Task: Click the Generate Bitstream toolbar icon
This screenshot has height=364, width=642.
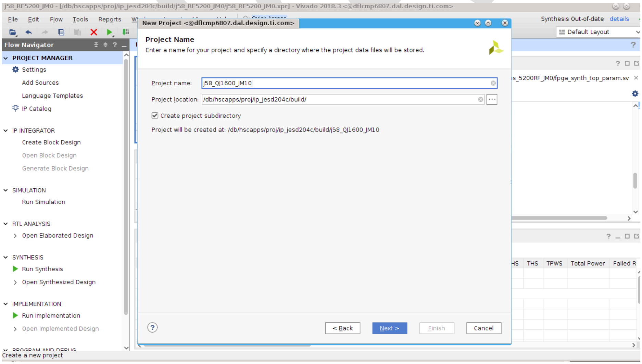Action: [126, 32]
